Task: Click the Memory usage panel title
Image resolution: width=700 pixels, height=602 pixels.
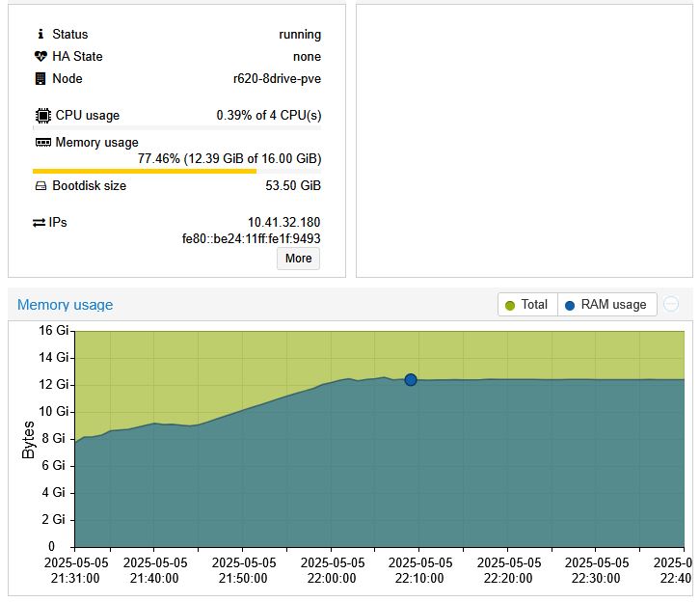Action: tap(65, 305)
